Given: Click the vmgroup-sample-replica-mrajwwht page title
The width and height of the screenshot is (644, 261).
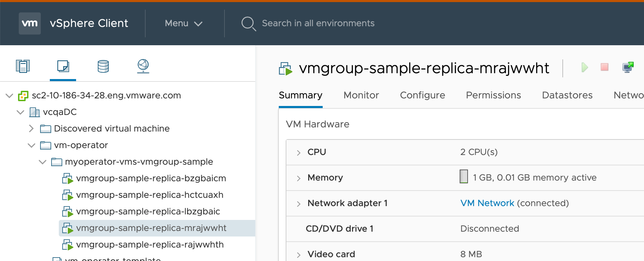Looking at the screenshot, I should (424, 68).
